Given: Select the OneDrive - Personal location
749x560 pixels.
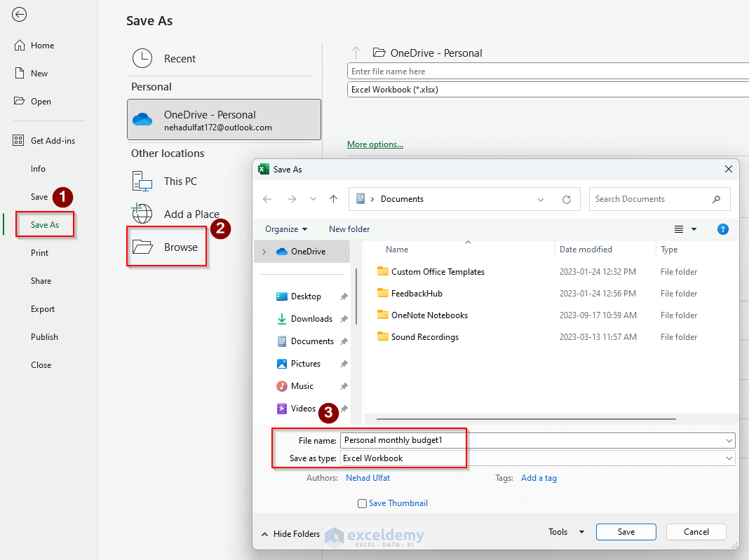Looking at the screenshot, I should click(x=224, y=120).
